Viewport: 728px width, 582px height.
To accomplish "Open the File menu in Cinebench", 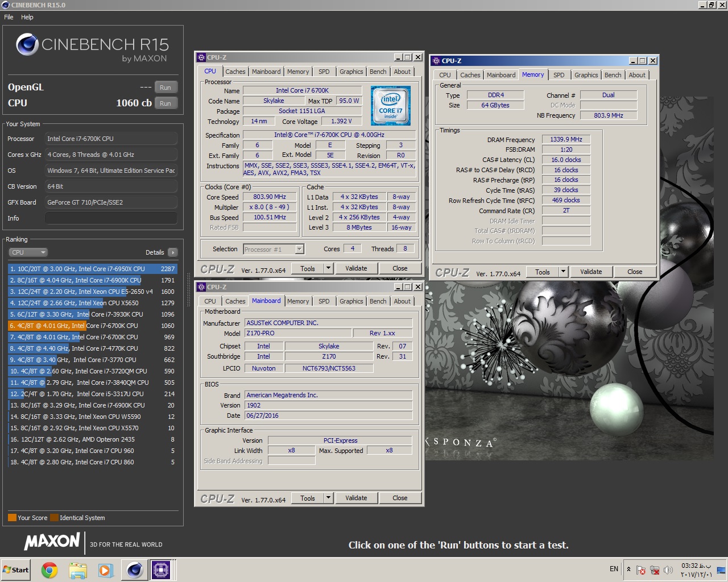I will coord(9,17).
